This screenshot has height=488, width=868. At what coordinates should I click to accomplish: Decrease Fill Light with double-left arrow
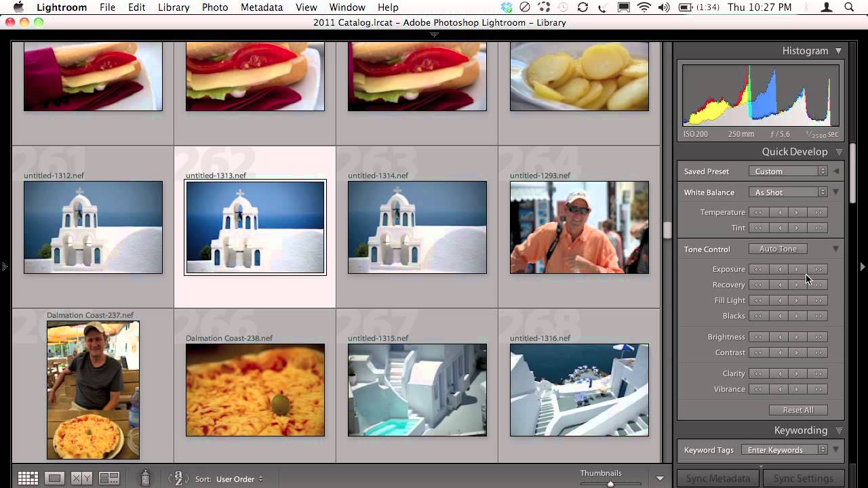[x=758, y=300]
